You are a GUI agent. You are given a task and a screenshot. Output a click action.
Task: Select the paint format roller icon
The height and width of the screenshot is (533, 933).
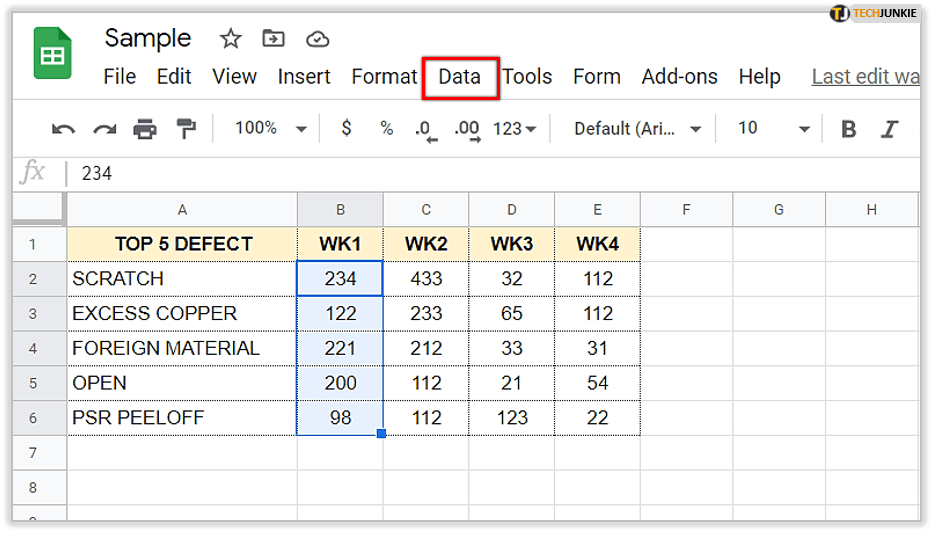(x=186, y=129)
